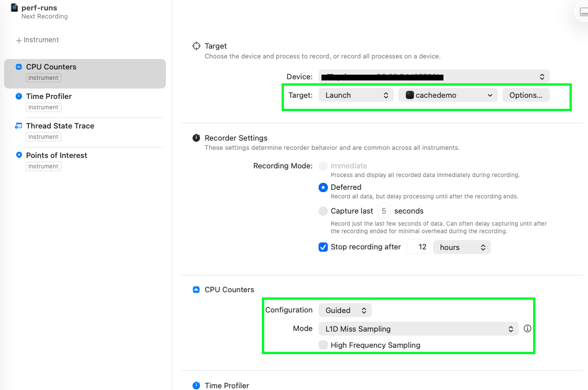This screenshot has height=390, width=588.
Task: Open the cachedemo process dropdown
Action: coord(448,95)
